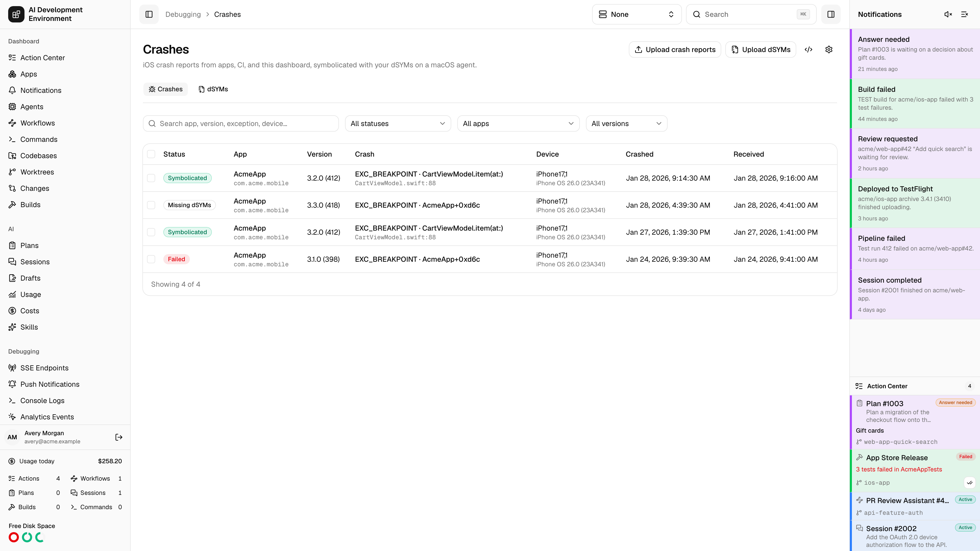The width and height of the screenshot is (980, 551).
Task: Mark App Store Release as done
Action: (970, 483)
